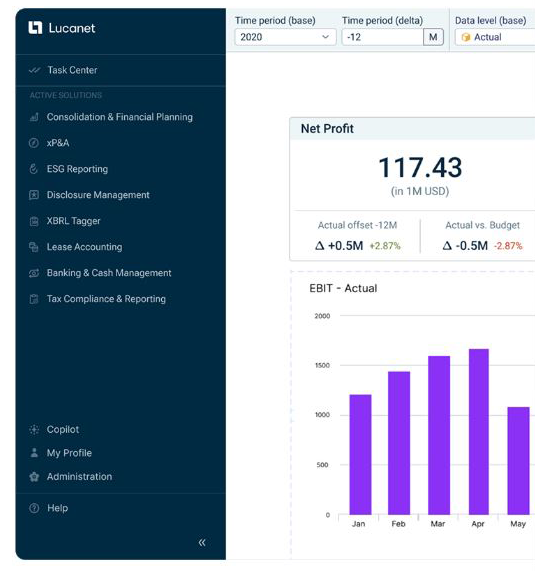Click the xP&A compass icon
535x571 pixels.
[34, 143]
